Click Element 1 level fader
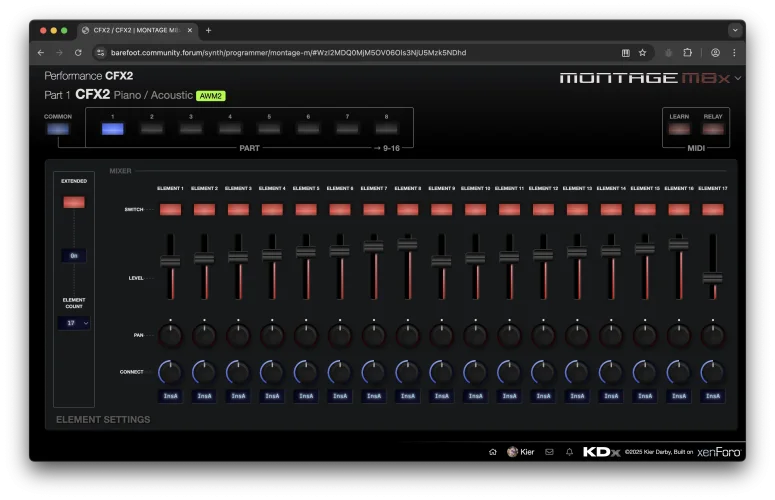Viewport: 775px width, 500px height. click(x=171, y=261)
